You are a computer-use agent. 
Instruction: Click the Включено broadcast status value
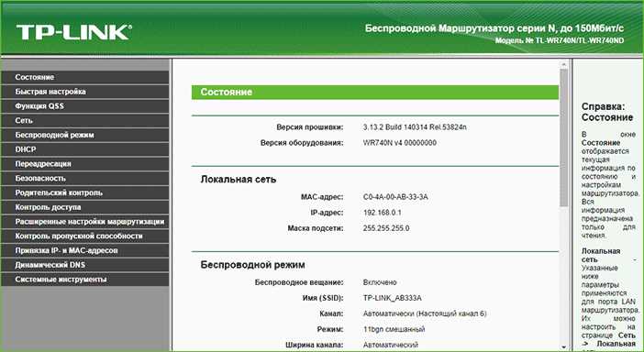coord(380,282)
